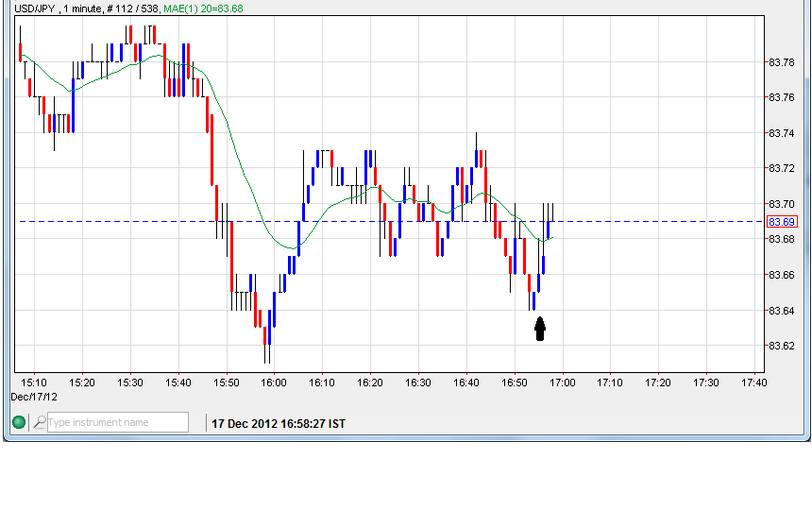Click the 15:50 time axis label
Image resolution: width=812 pixels, height=510 pixels.
point(227,382)
